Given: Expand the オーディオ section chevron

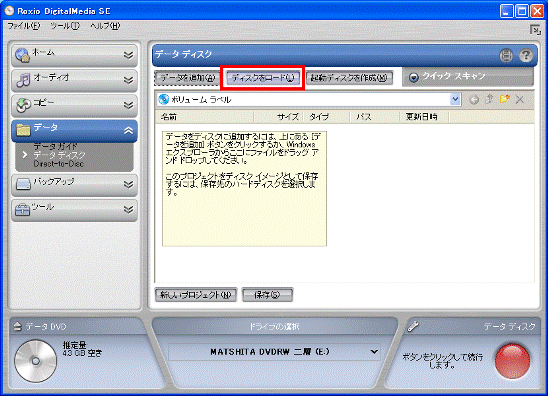Looking at the screenshot, I should (128, 80).
